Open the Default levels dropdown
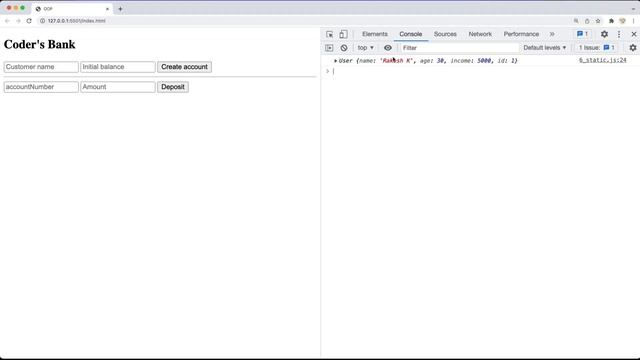640x360 pixels. tap(544, 48)
